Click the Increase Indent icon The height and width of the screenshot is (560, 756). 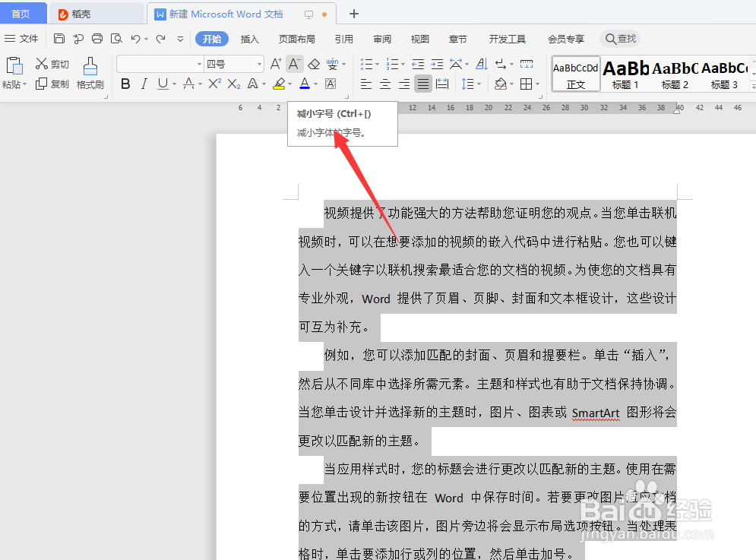(x=438, y=64)
